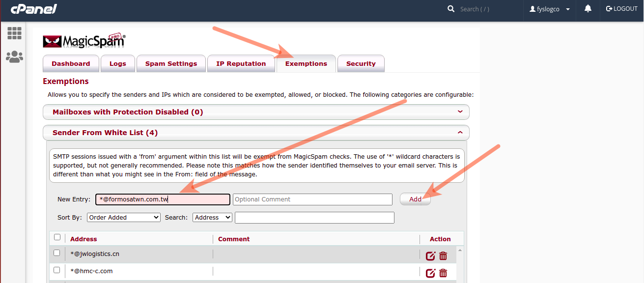Focus the whitelist search text box

tap(314, 218)
